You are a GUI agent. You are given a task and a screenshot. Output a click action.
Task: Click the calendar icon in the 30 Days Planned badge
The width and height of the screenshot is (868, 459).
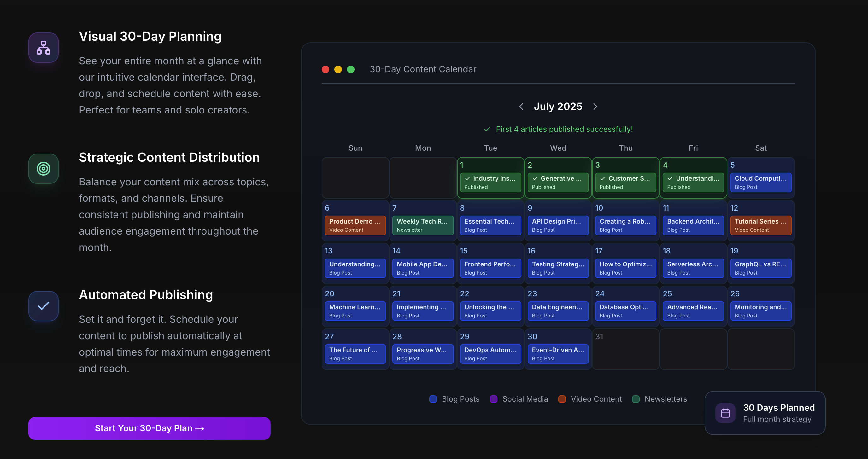725,413
